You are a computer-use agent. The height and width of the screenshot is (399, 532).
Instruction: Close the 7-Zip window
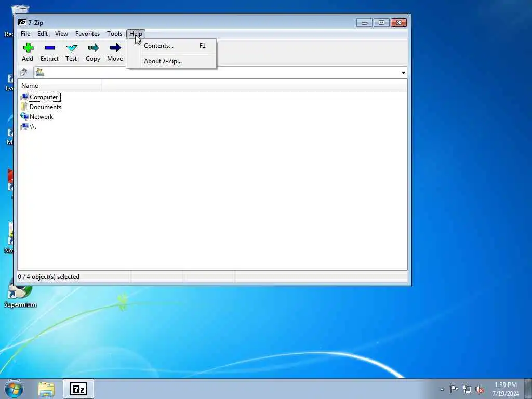point(398,23)
